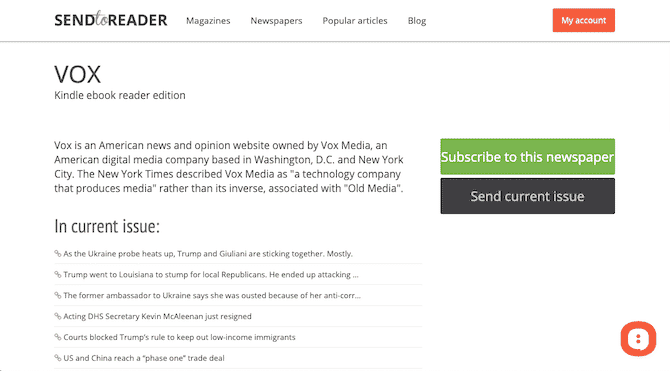Open the Newspapers menu item
The image size is (670, 371).
tap(276, 21)
